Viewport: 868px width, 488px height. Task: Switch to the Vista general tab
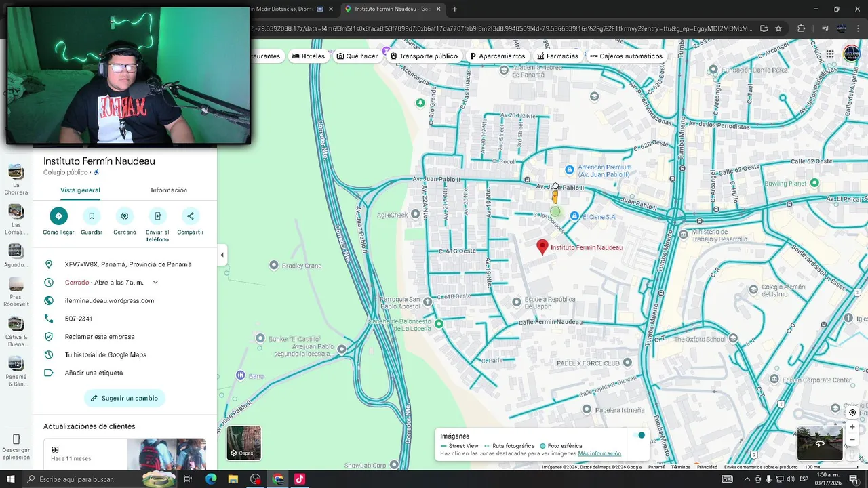(80, 190)
